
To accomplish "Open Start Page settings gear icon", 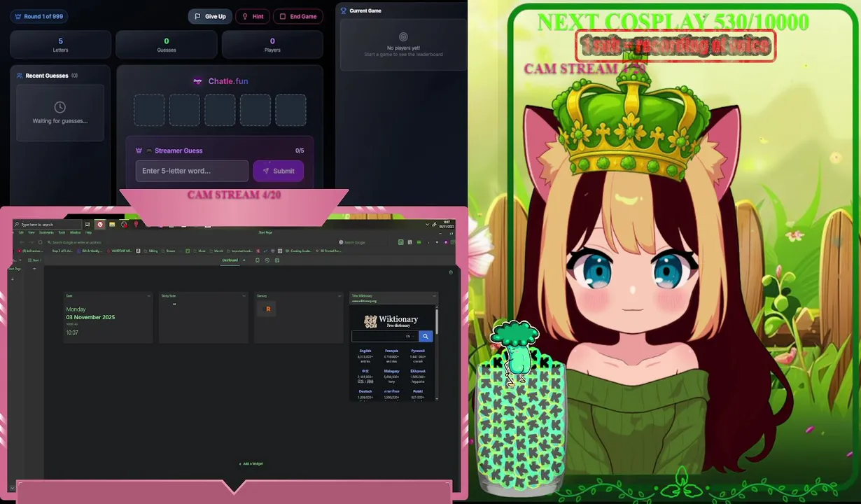I will click(450, 272).
